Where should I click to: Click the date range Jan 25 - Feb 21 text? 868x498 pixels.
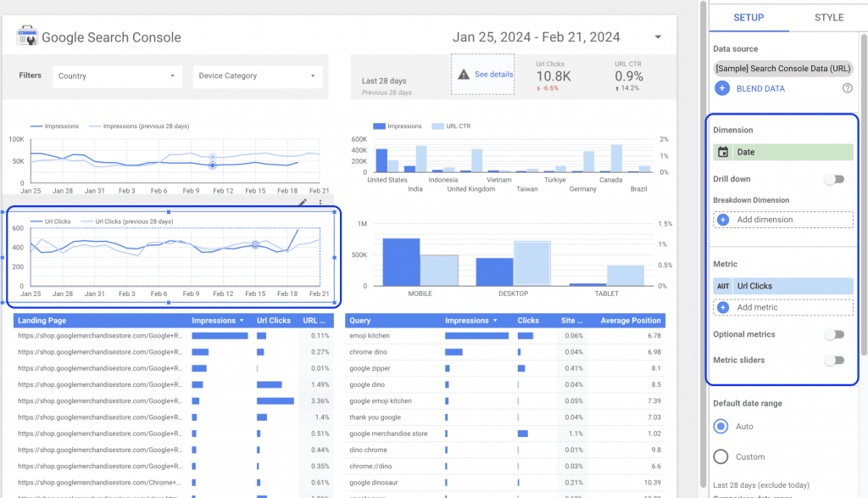(536, 37)
